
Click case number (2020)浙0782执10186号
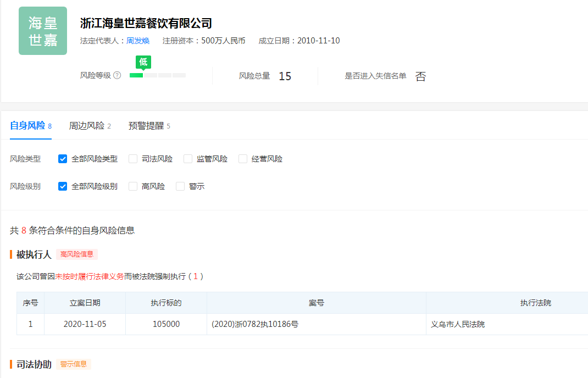(255, 324)
